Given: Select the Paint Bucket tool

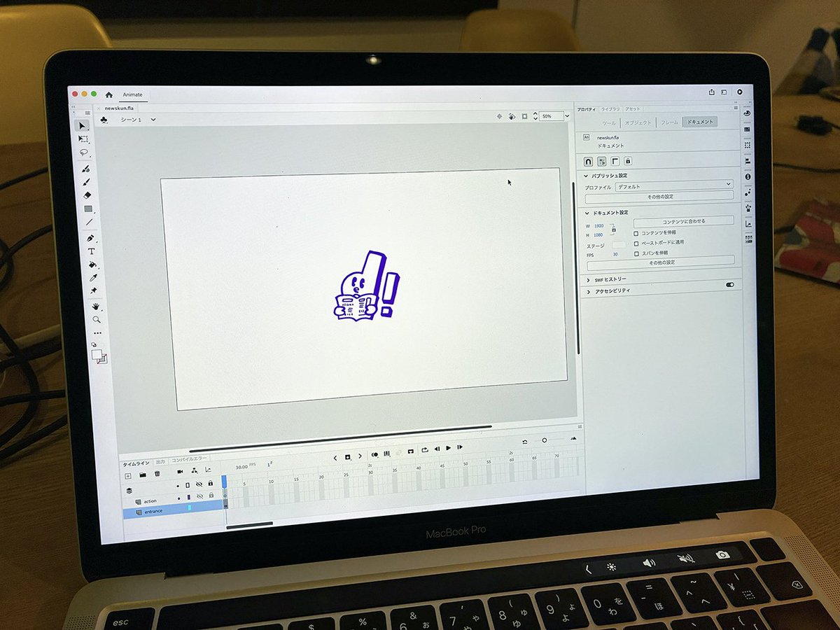Looking at the screenshot, I should pyautogui.click(x=92, y=265).
